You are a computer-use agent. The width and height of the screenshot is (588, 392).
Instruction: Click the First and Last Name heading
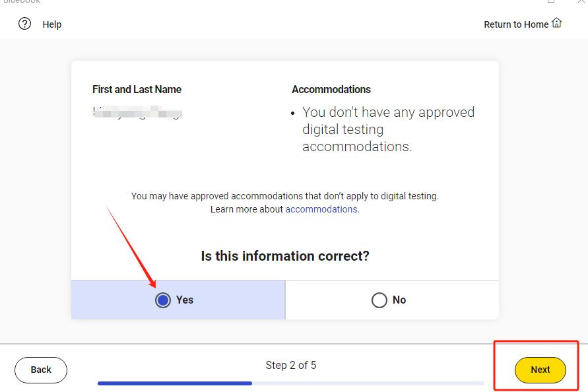(137, 89)
